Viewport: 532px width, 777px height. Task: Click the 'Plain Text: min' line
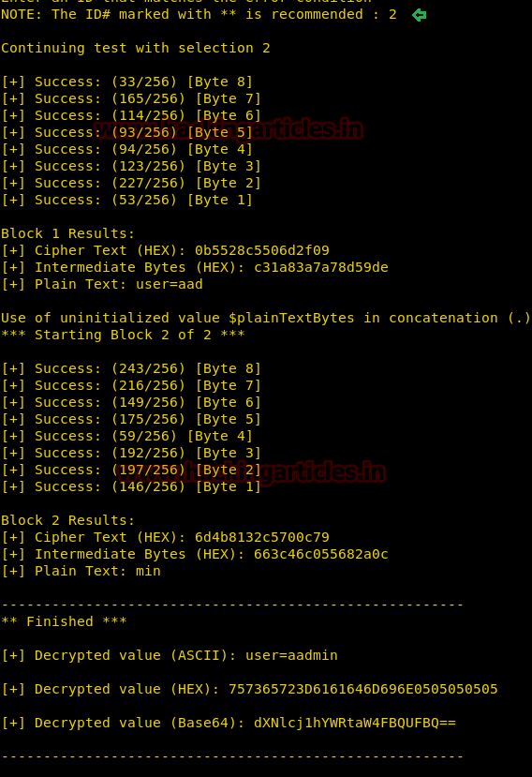click(x=81, y=572)
